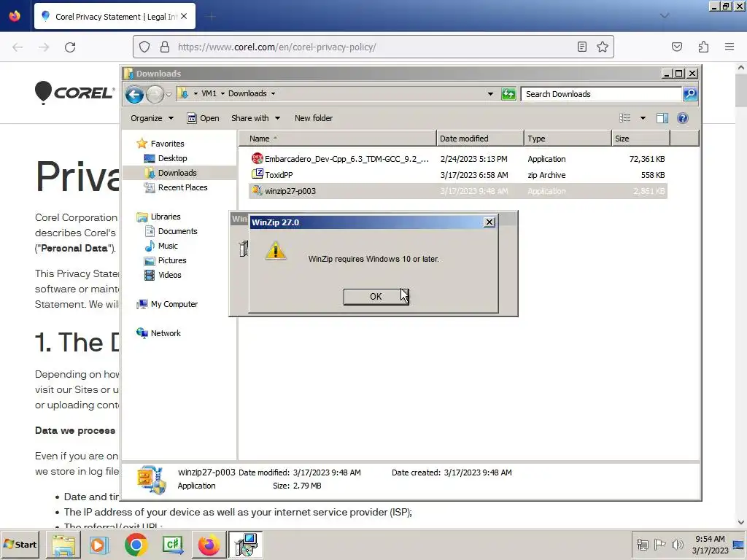
Task: Select Network in the navigation pane
Action: [x=165, y=333]
